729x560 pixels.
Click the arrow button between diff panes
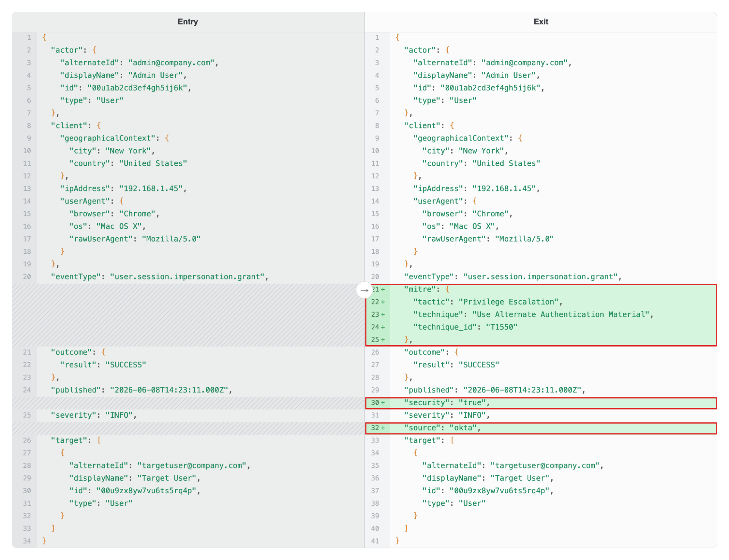[364, 290]
